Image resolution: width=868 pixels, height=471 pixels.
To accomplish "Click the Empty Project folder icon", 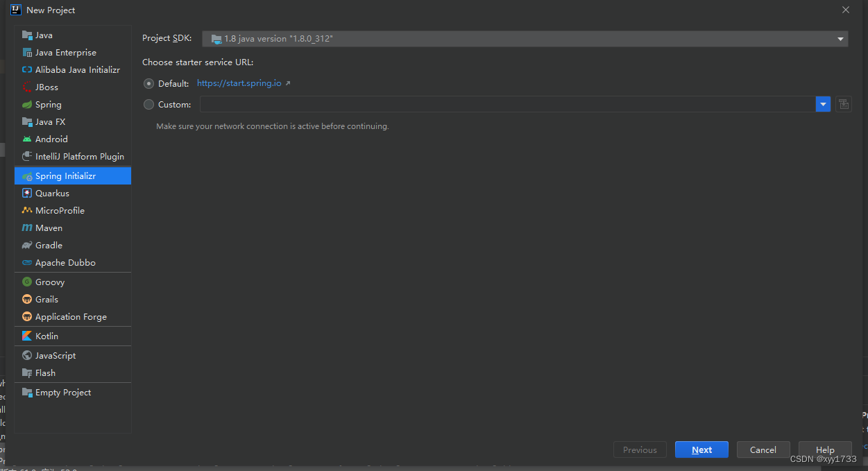I will (x=27, y=393).
